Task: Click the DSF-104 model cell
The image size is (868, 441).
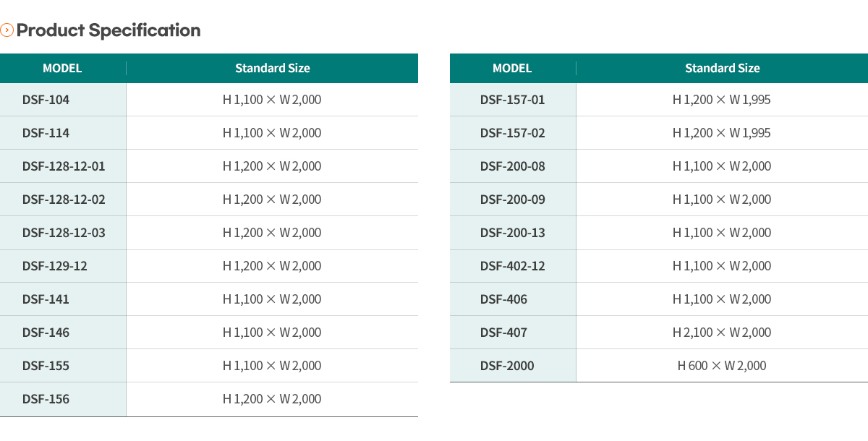Action: (63, 100)
